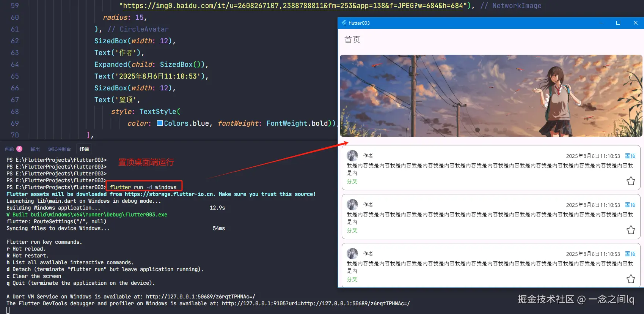Close the flutter003 window
This screenshot has width=644, height=314.
point(636,23)
